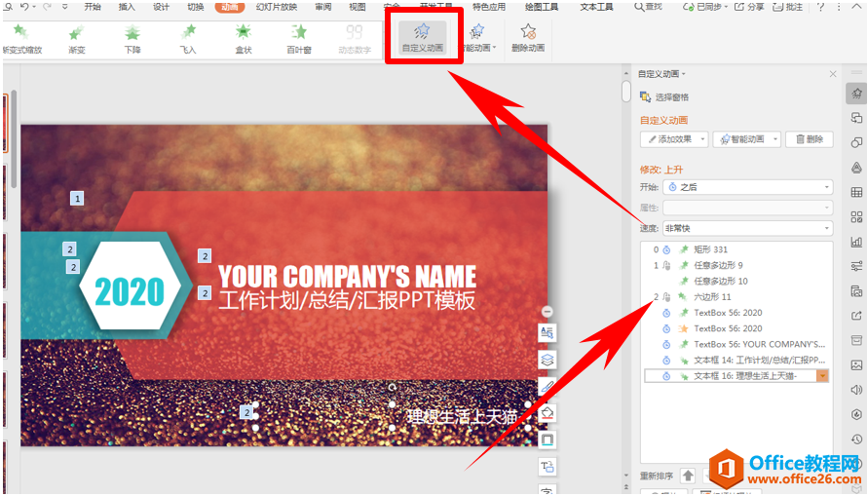Click the sliders settings icon in right sidebar
This screenshot has height=496, width=868.
[x=856, y=266]
